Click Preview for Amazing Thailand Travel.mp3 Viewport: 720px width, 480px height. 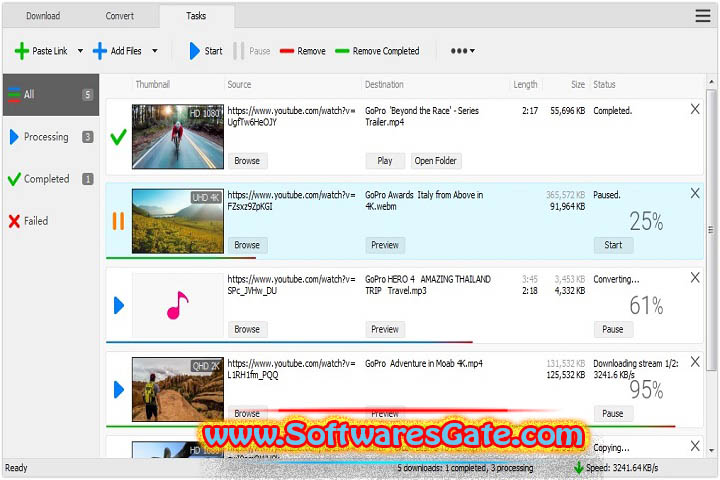[x=385, y=329]
